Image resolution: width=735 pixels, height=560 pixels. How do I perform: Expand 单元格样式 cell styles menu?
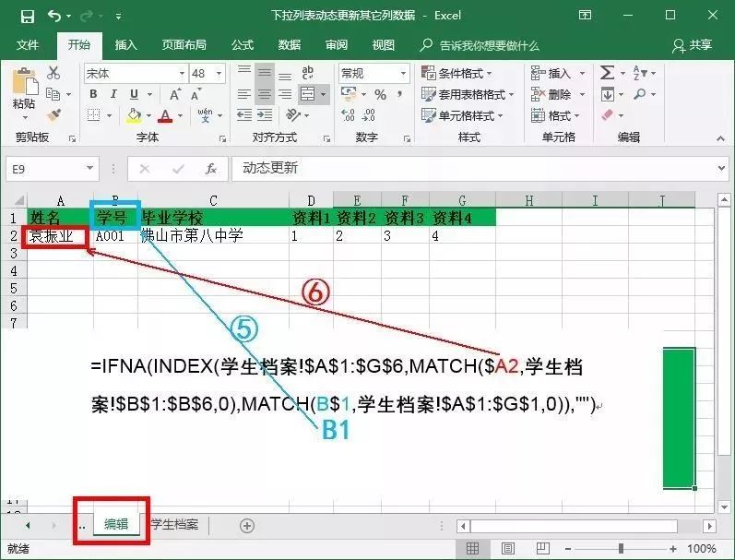click(x=462, y=115)
